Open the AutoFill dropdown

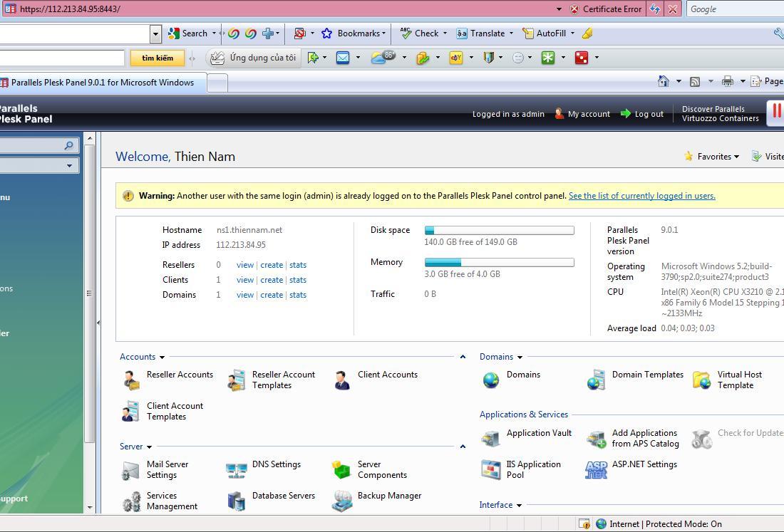click(x=573, y=33)
